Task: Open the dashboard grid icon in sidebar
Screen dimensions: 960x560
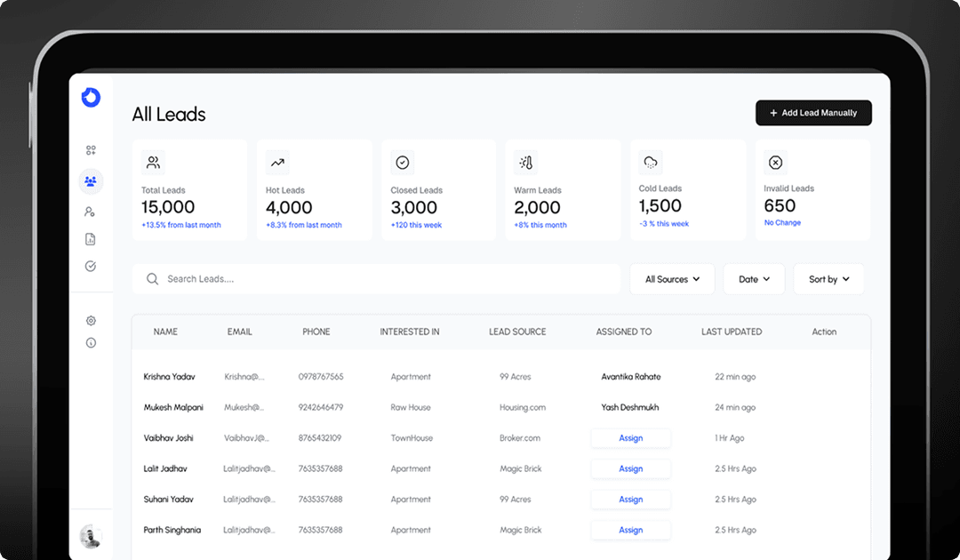Action: point(91,150)
